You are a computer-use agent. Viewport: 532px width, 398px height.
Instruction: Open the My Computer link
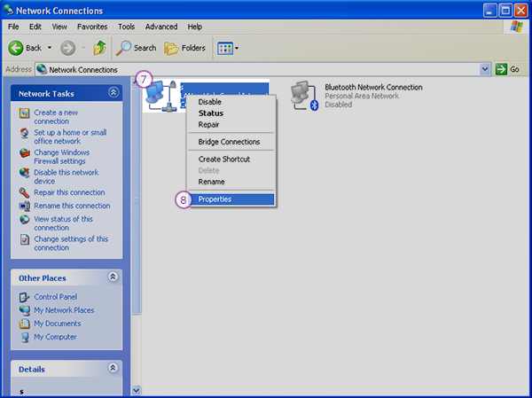pyautogui.click(x=55, y=337)
